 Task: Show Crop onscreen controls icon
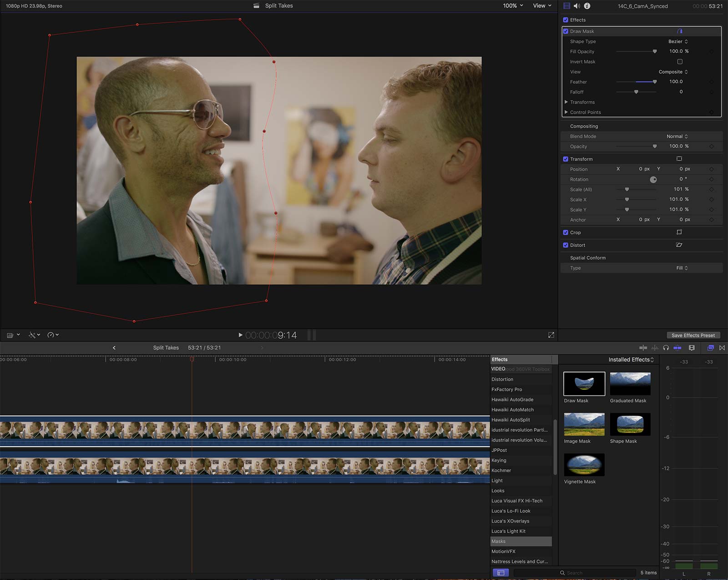pyautogui.click(x=679, y=232)
